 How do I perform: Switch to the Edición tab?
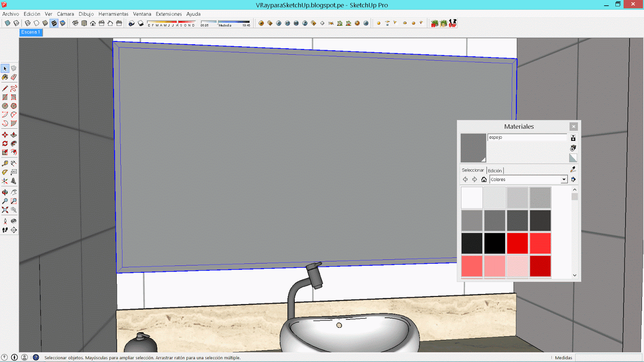pos(495,170)
